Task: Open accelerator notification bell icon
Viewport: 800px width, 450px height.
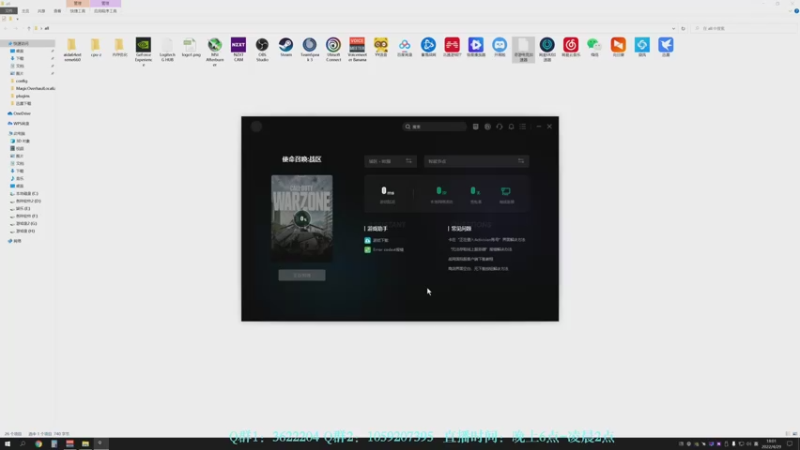Action: tap(511, 127)
